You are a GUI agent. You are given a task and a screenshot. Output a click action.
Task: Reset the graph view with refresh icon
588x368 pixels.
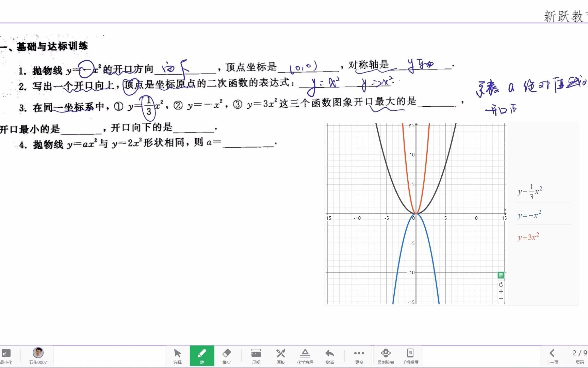501,284
